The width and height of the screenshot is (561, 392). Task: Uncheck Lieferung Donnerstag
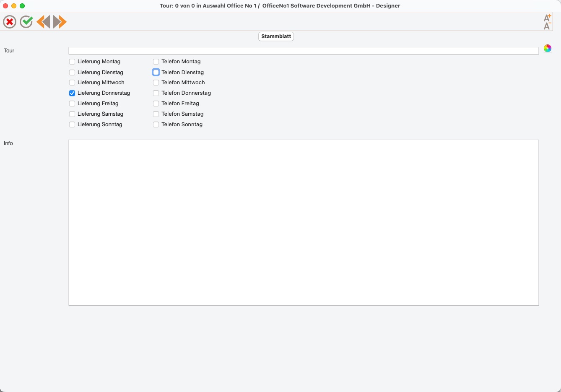[72, 93]
